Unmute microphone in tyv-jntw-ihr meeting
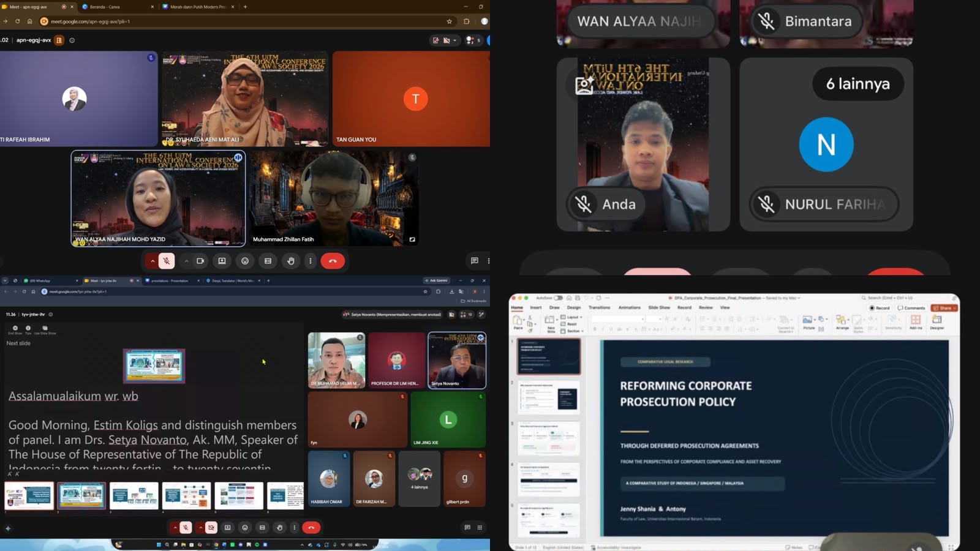Image resolution: width=980 pixels, height=551 pixels. coord(186,527)
